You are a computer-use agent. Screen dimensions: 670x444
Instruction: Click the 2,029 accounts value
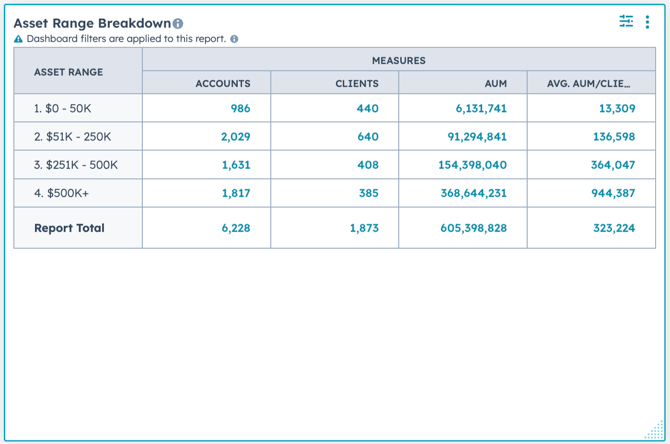tap(235, 136)
